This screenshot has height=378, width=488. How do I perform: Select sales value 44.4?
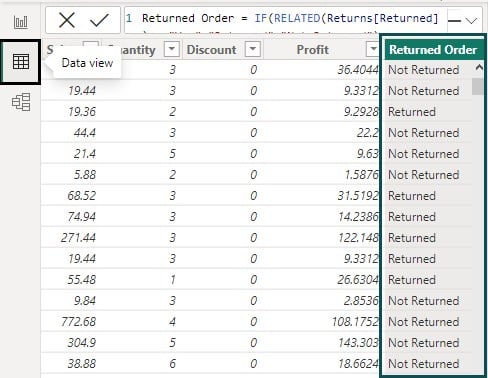click(x=85, y=133)
